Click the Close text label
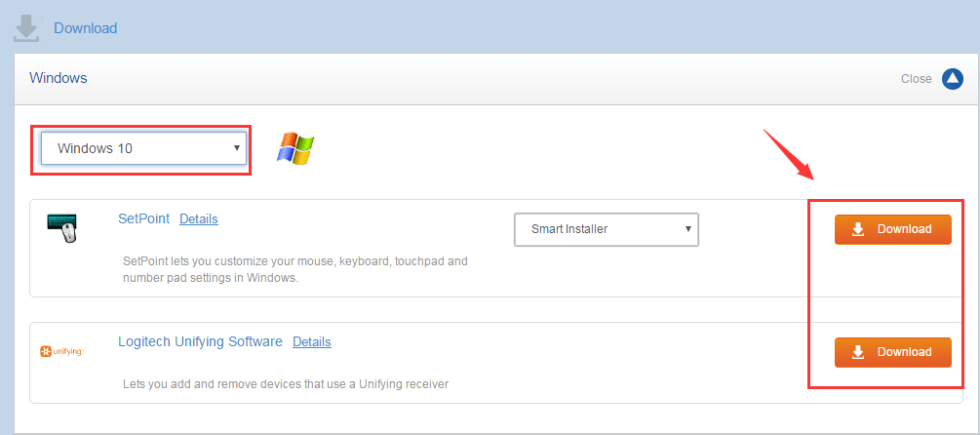The width and height of the screenshot is (980, 435). pos(917,79)
